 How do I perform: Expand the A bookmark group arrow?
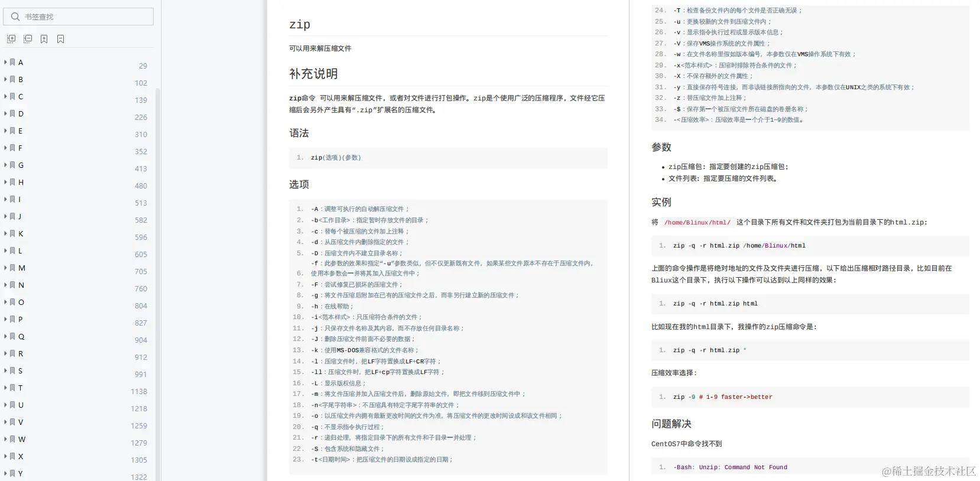(x=5, y=62)
